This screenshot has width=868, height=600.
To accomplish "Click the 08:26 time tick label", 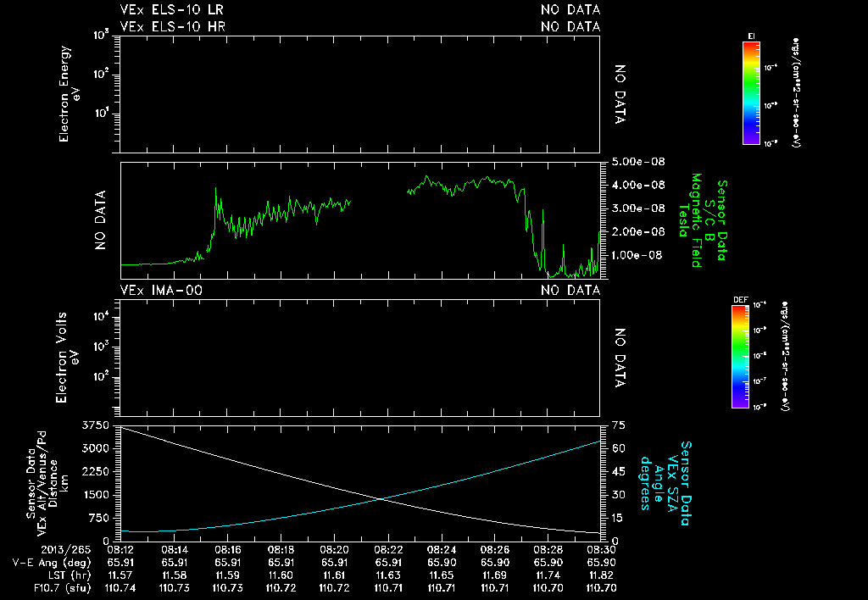I will [495, 550].
